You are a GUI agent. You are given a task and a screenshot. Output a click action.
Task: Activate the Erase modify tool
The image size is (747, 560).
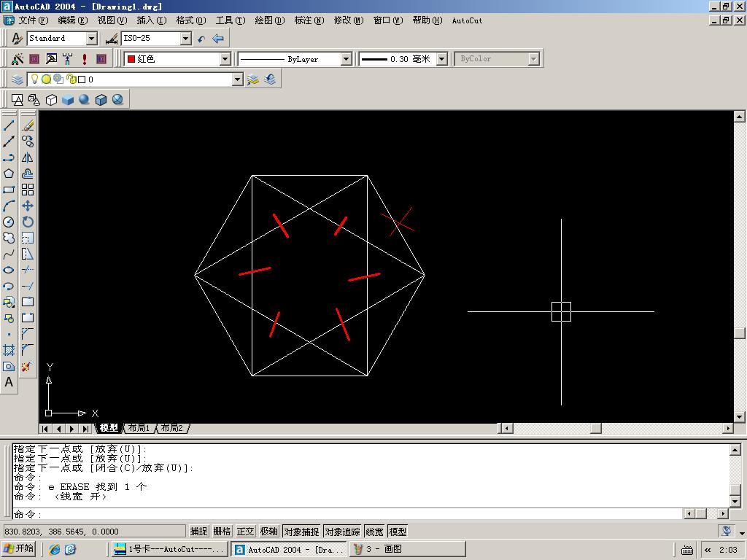[28, 125]
